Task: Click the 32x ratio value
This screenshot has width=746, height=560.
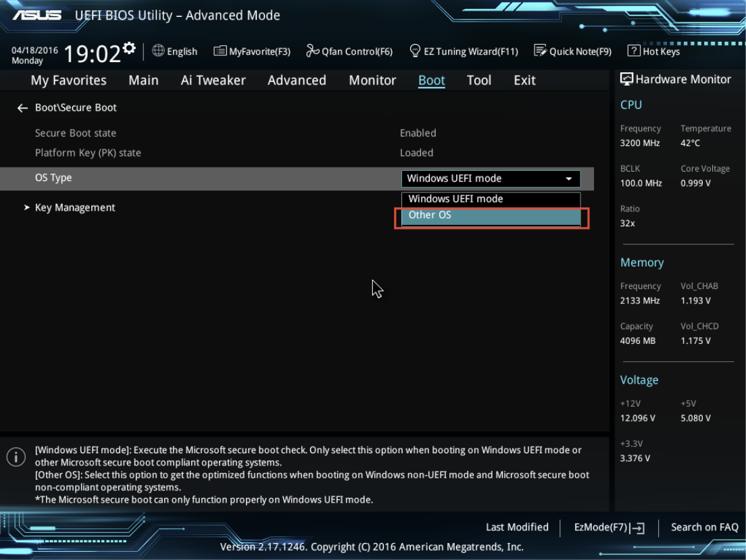Action: point(628,224)
